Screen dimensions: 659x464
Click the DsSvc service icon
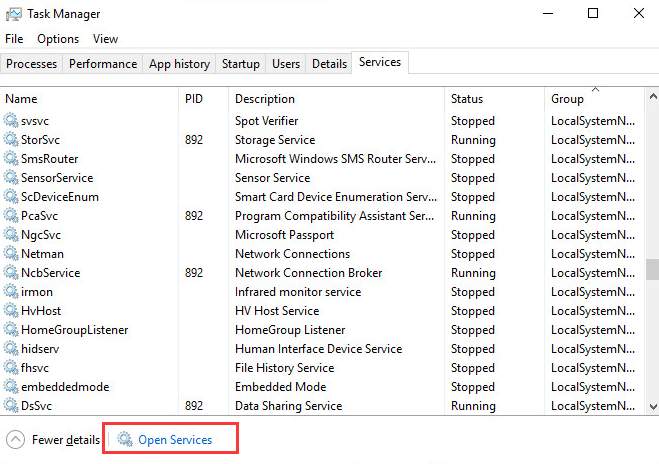12,406
